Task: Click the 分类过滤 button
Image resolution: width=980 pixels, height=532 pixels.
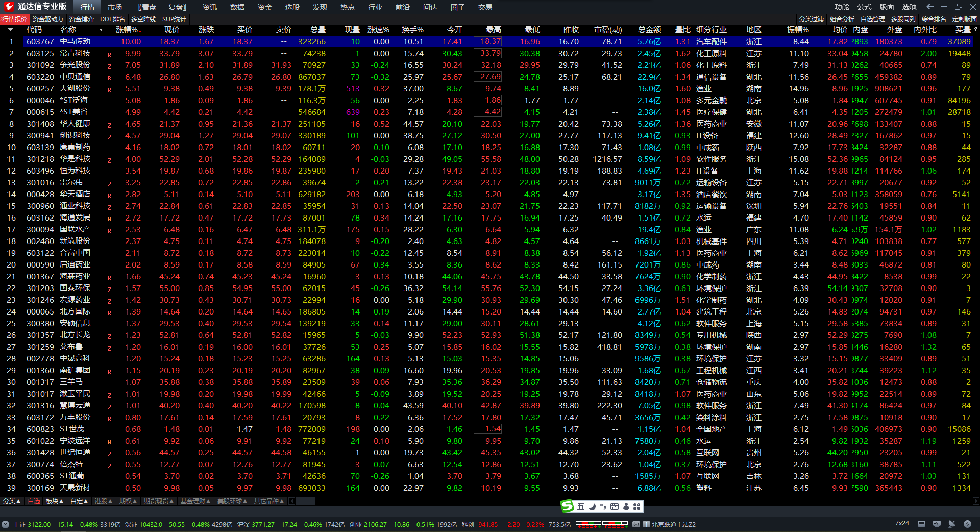Action: tap(812, 19)
